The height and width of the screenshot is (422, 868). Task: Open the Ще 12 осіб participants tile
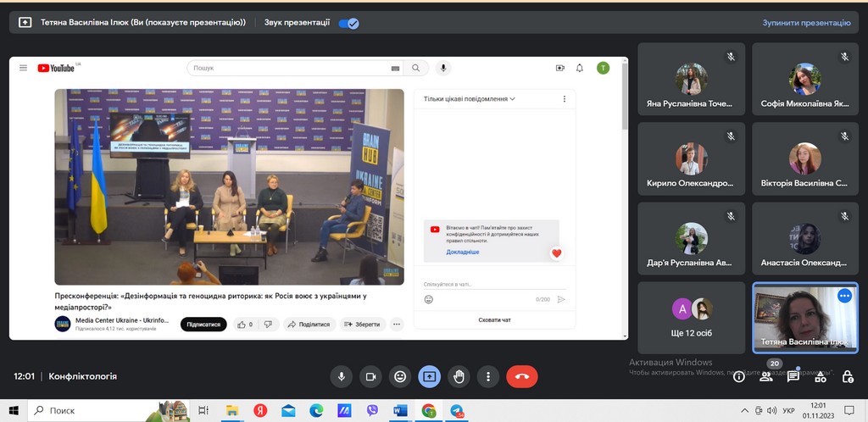tap(691, 317)
